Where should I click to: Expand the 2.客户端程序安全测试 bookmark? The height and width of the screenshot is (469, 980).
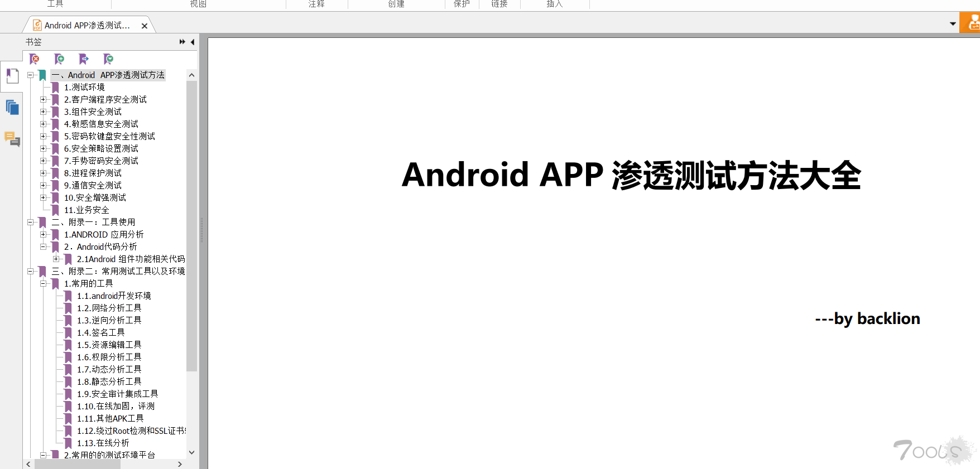pos(43,99)
